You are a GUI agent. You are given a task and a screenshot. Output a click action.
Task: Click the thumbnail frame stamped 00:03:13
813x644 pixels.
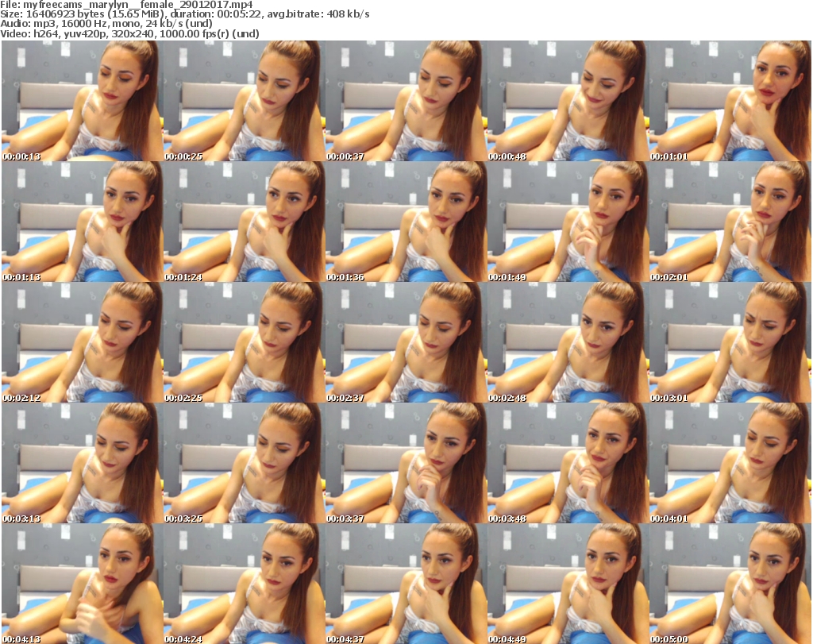tap(82, 464)
